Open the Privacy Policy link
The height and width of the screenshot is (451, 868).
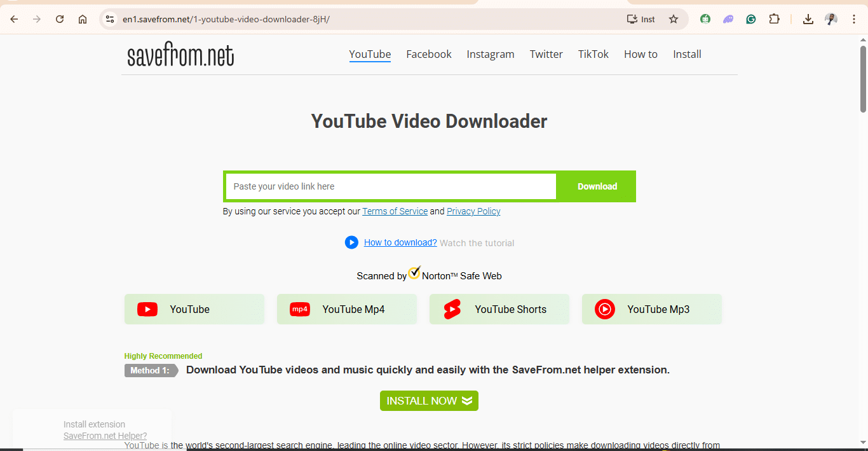click(x=473, y=211)
